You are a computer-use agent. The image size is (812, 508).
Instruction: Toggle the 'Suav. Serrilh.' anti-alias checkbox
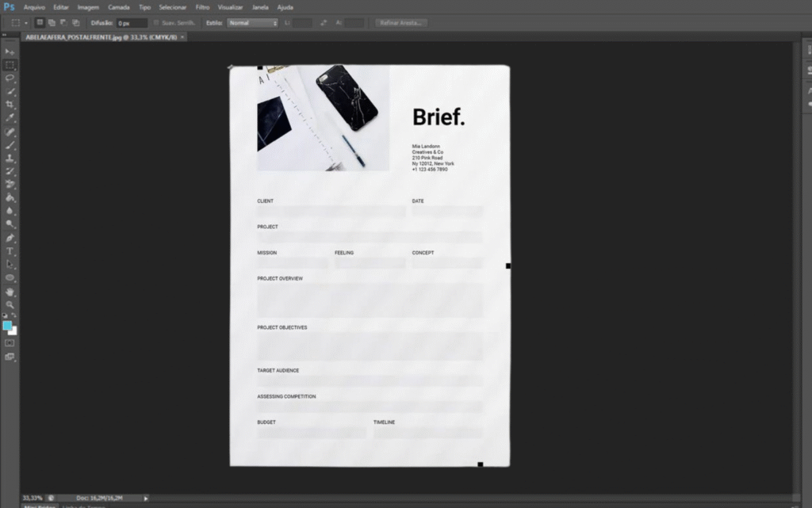tap(156, 23)
